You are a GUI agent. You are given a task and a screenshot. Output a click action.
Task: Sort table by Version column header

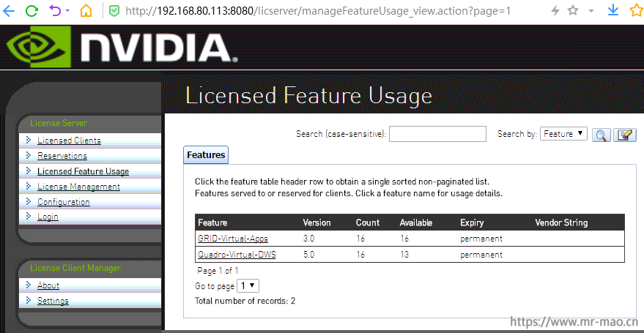tap(317, 222)
